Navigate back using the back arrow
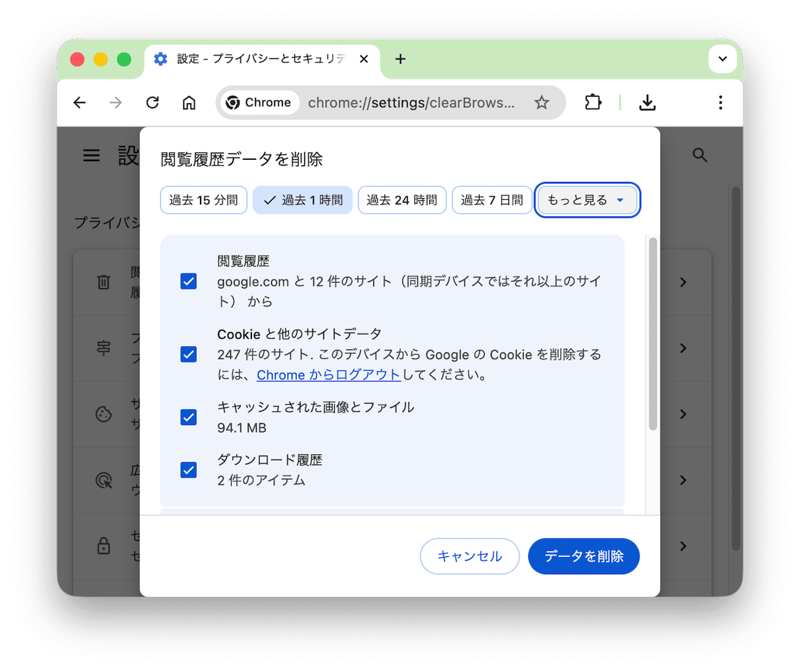This screenshot has width=800, height=672. [x=79, y=103]
